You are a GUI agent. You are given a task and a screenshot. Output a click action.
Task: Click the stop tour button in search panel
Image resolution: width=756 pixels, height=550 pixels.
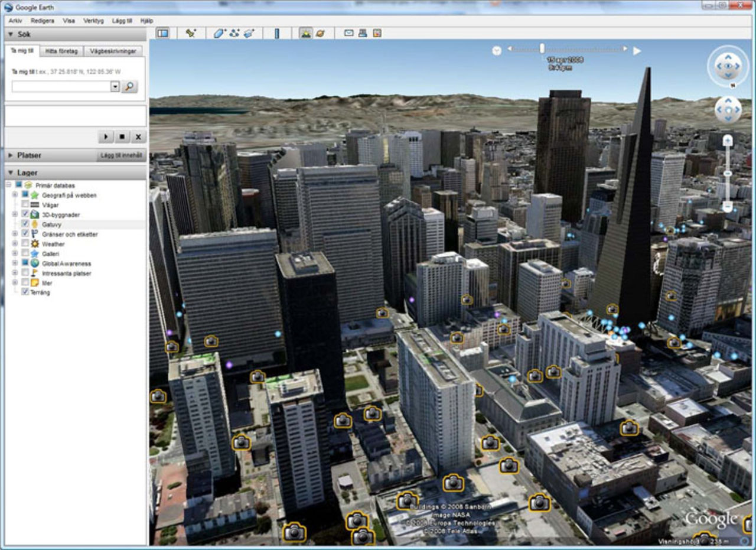pos(122,136)
